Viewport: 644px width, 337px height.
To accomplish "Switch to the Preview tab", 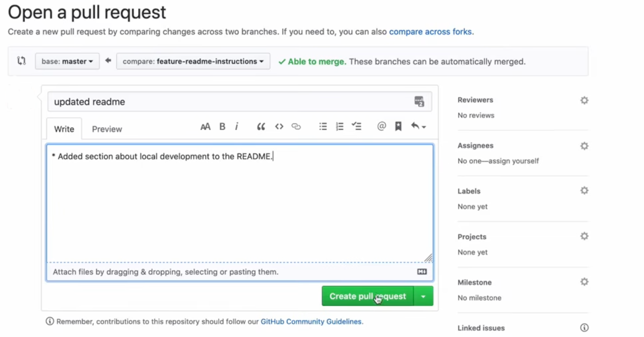I will pyautogui.click(x=107, y=129).
